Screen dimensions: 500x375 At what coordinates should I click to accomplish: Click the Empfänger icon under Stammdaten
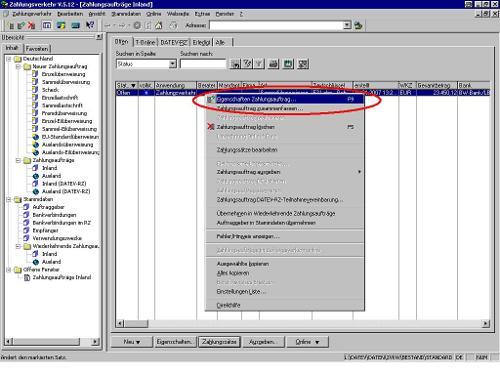pos(26,230)
